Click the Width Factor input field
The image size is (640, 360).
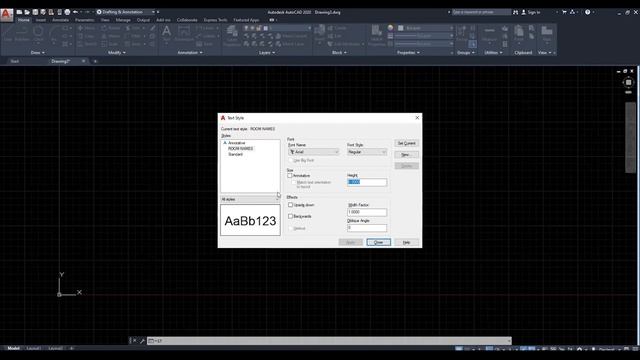pyautogui.click(x=367, y=212)
